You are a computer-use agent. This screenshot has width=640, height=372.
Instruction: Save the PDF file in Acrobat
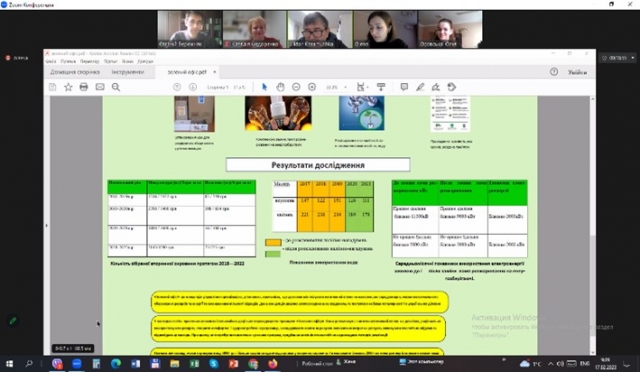53,87
